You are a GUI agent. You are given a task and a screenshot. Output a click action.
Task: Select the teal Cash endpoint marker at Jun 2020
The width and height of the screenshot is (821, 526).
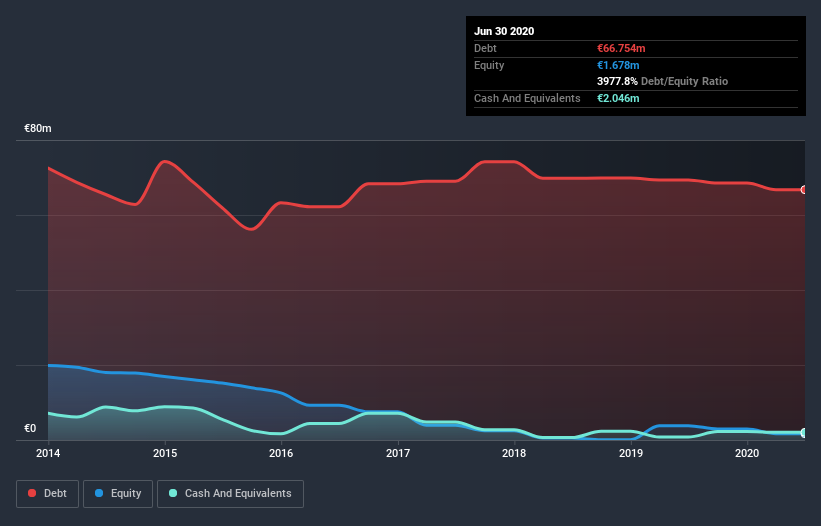point(804,433)
